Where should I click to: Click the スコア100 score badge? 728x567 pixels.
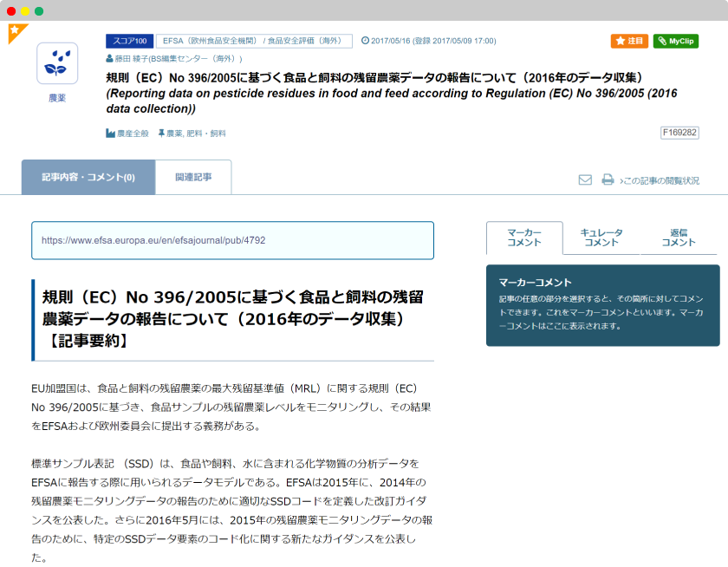(x=130, y=41)
